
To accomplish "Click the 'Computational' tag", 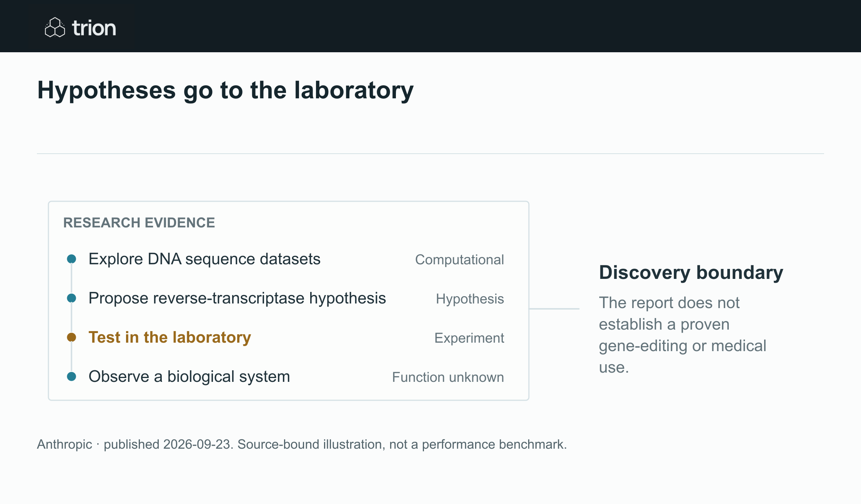I will pos(459,260).
